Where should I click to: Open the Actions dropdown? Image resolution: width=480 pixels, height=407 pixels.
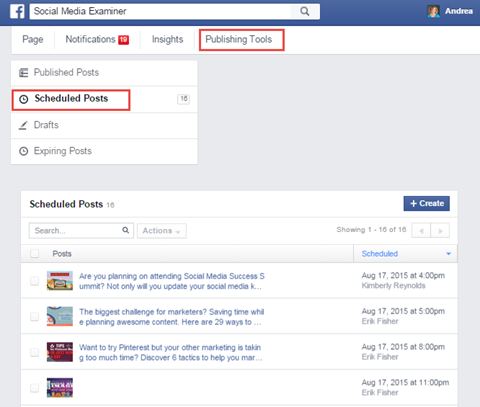pyautogui.click(x=162, y=231)
